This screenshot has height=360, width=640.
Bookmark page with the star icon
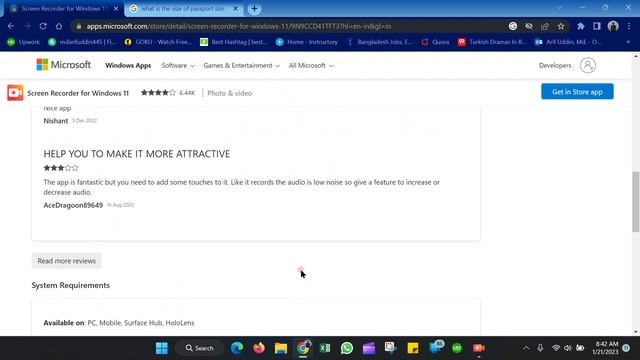point(561,26)
